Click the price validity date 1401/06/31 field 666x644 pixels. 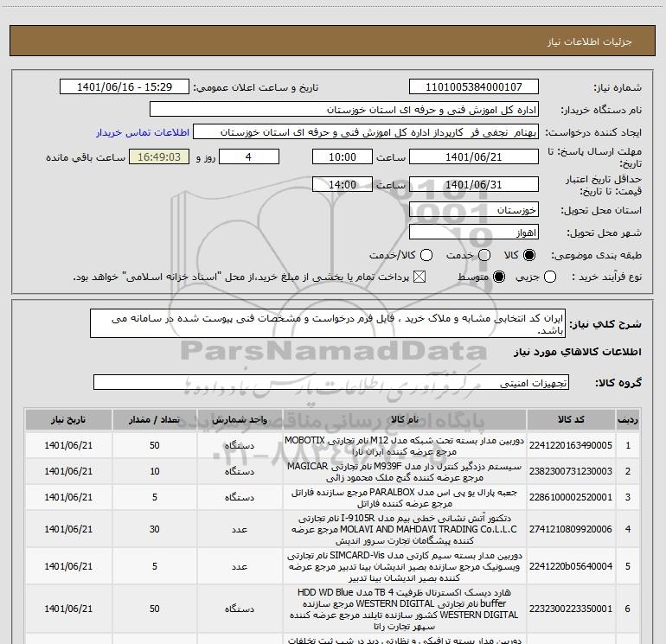click(x=474, y=184)
